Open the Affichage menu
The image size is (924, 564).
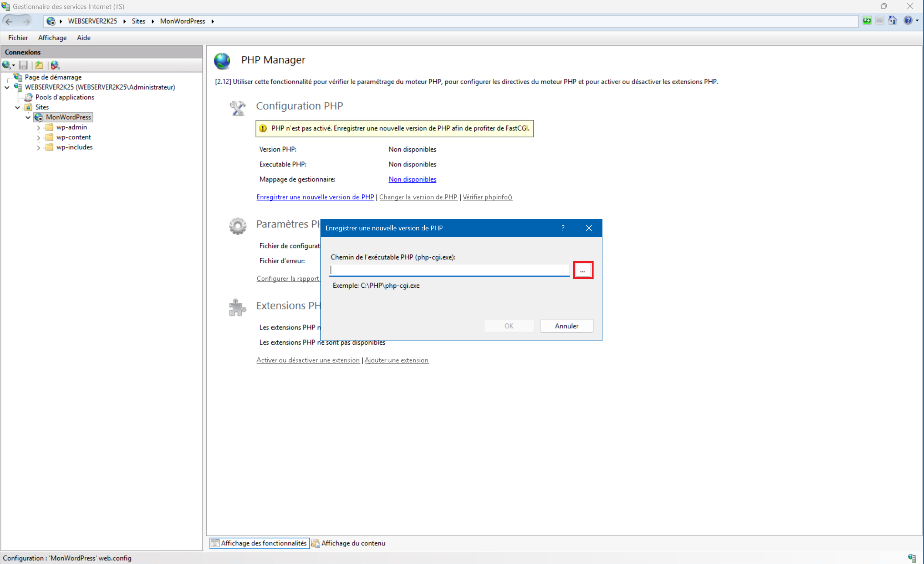(x=52, y=38)
